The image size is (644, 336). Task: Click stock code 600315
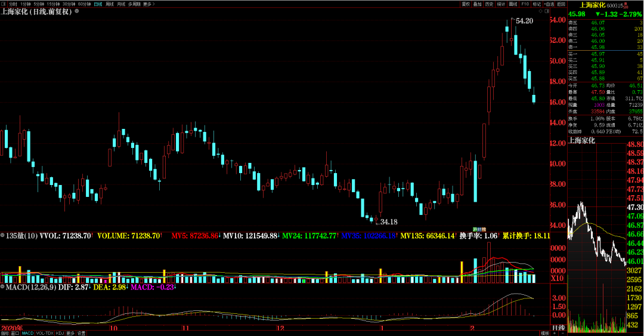coord(615,5)
